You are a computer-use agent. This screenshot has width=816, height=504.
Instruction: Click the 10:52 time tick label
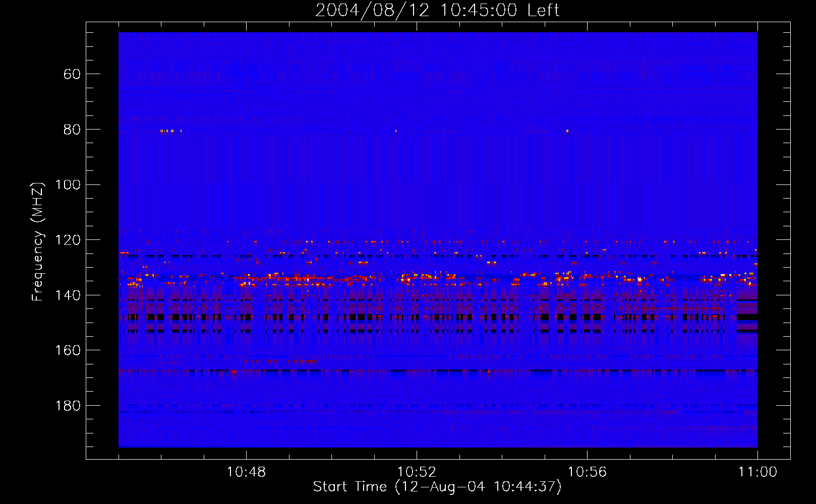click(x=417, y=472)
